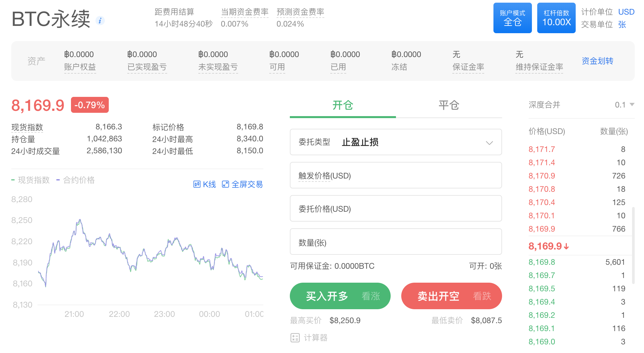Image resolution: width=644 pixels, height=353 pixels.
Task: Open the 计算器 calculator icon
Action: coord(295,338)
